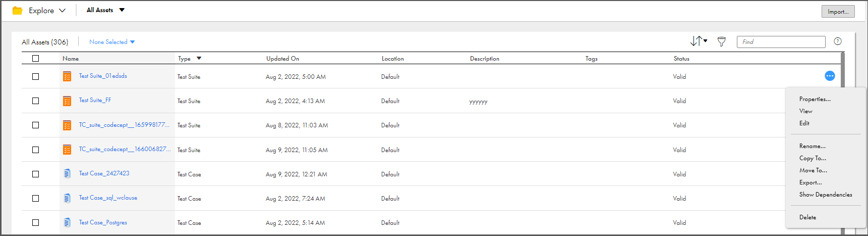This screenshot has height=236, width=868.
Task: Click 'Aug 2, 2022, 7:24 AM' date cell
Action: [x=295, y=199]
